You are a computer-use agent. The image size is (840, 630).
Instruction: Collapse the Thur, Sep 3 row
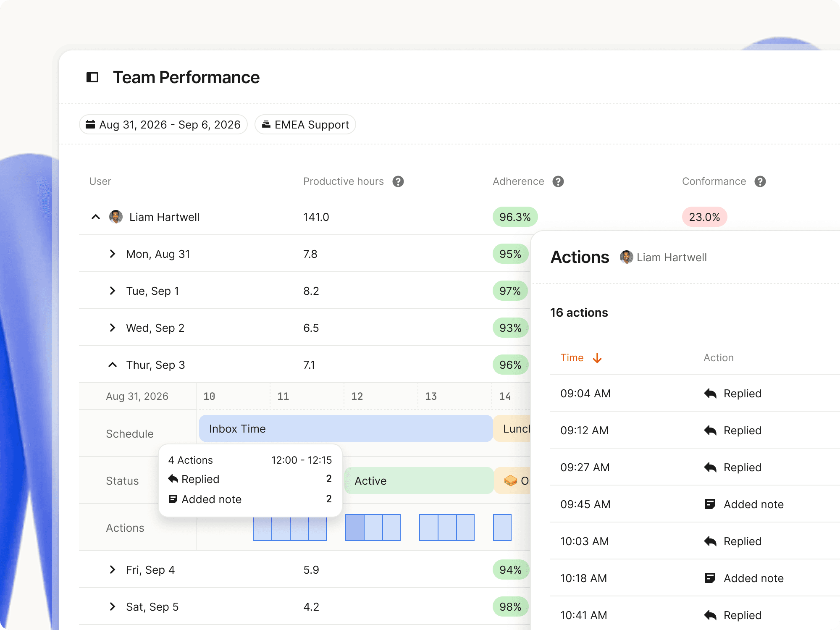tap(112, 365)
